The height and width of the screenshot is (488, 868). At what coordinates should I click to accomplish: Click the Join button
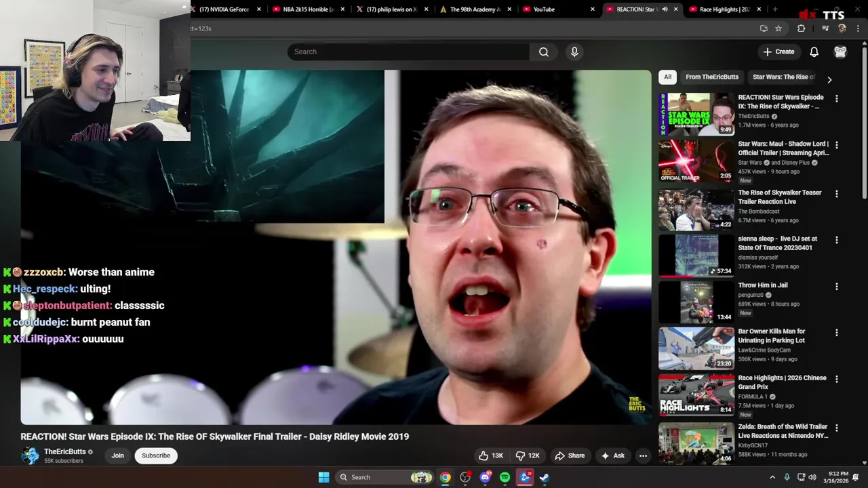(x=117, y=455)
